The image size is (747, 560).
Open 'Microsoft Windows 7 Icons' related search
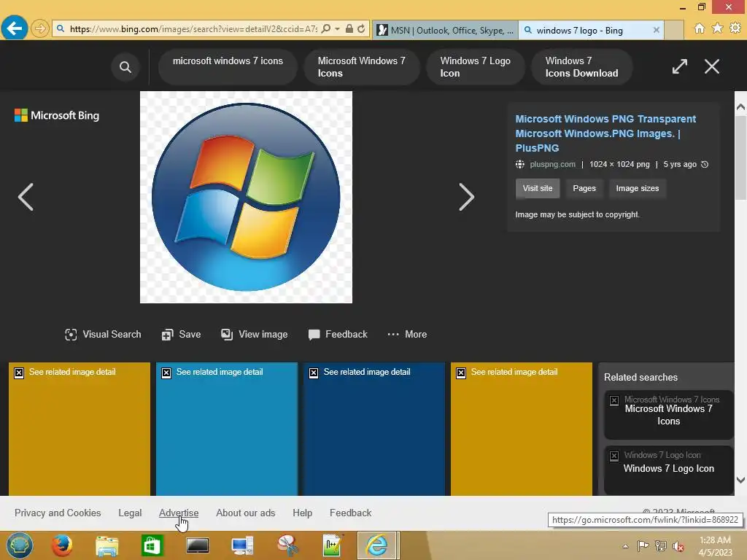668,415
